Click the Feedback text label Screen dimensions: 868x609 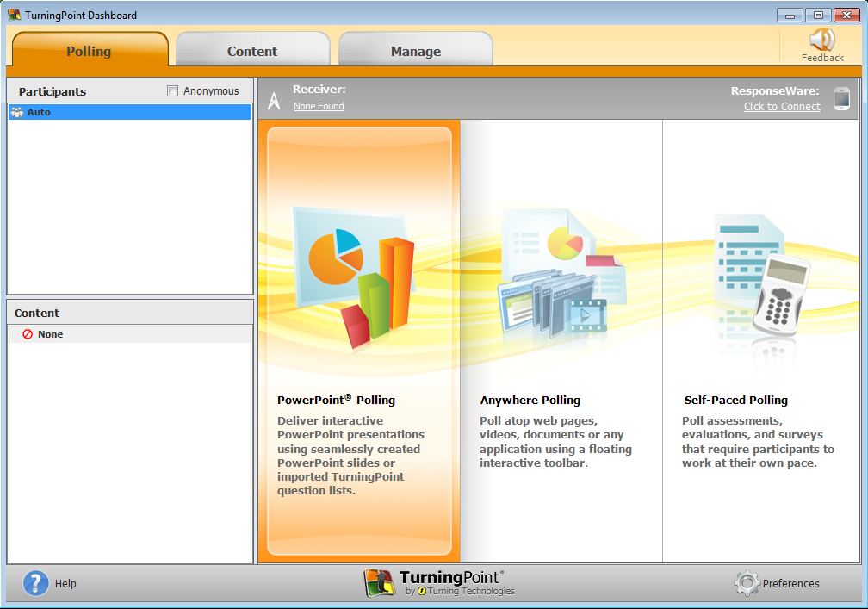click(x=822, y=58)
